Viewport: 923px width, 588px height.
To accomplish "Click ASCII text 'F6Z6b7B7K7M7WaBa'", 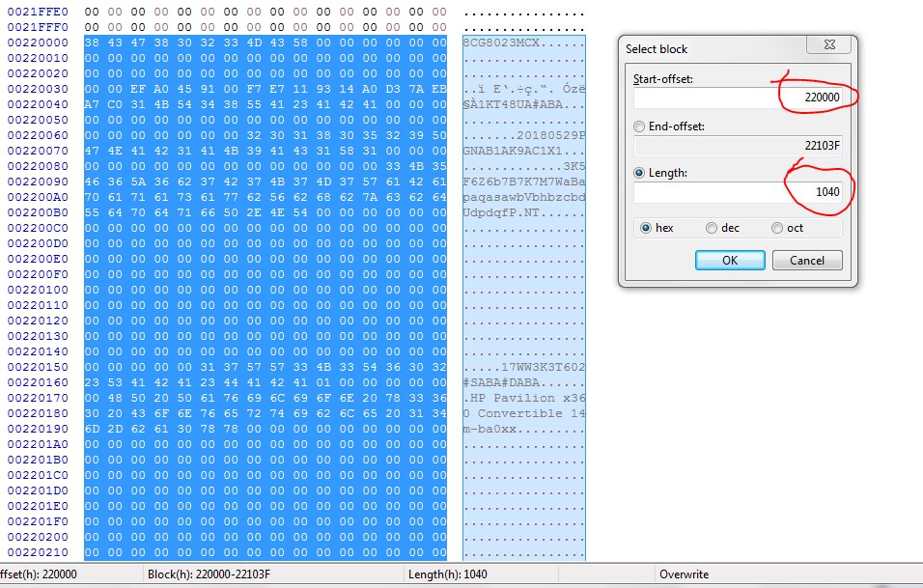I will pyautogui.click(x=524, y=182).
